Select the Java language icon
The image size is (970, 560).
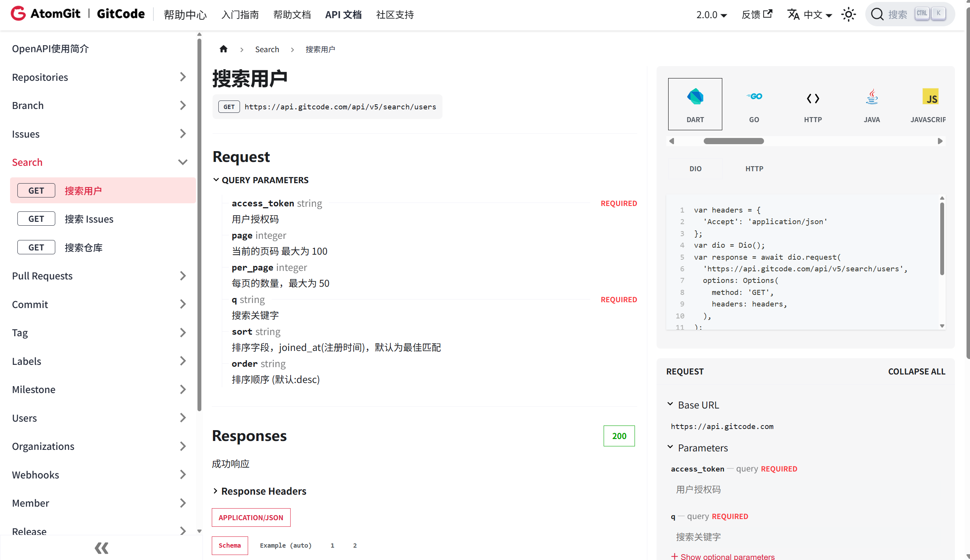coord(872,97)
